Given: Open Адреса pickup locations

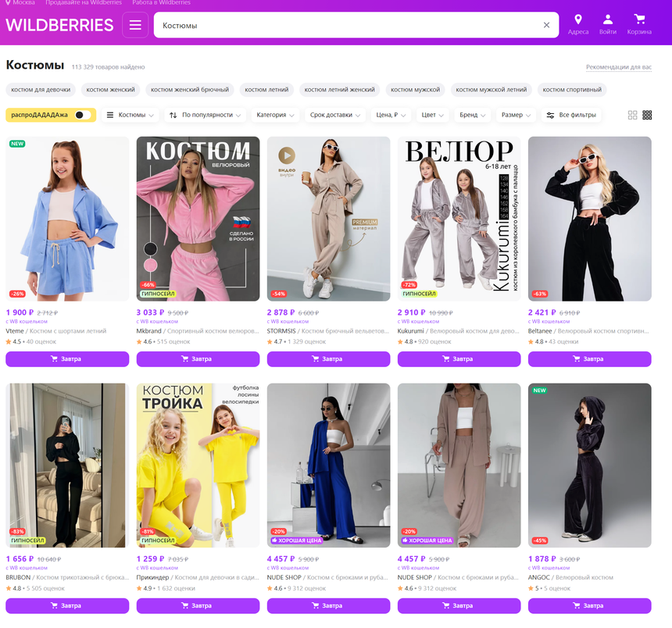Looking at the screenshot, I should point(578,24).
